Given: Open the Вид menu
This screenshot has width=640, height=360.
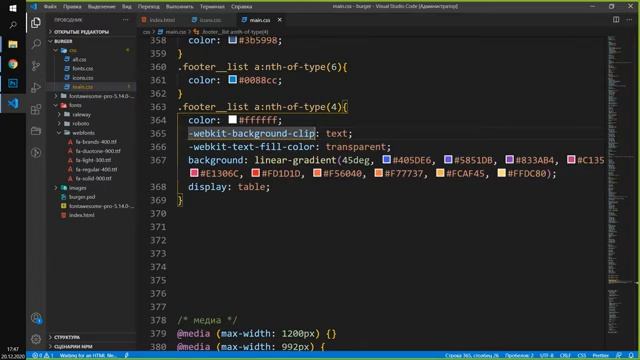Looking at the screenshot, I should pyautogui.click(x=127, y=7).
